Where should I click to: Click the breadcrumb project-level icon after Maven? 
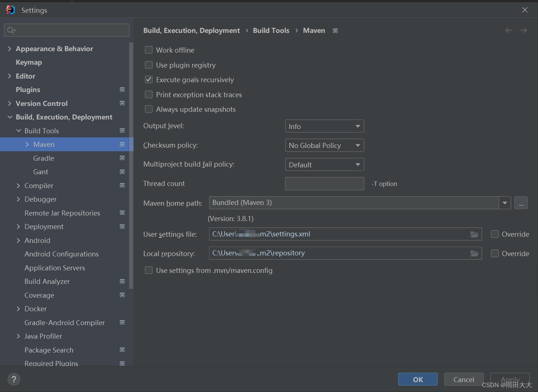(335, 31)
